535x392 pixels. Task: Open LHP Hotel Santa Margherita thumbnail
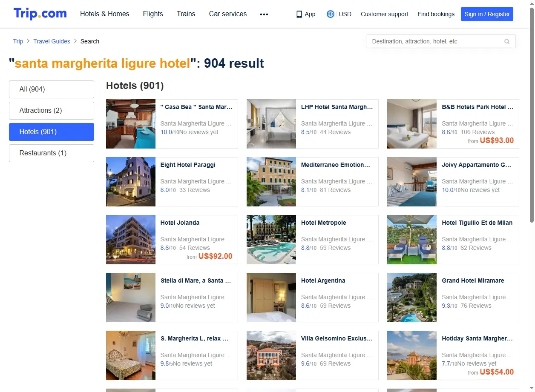coord(271,124)
